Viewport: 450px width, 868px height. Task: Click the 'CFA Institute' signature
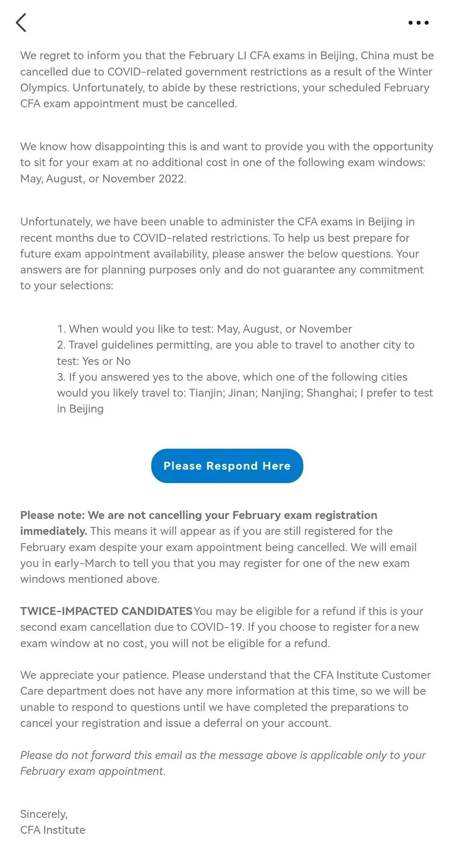coord(53,830)
